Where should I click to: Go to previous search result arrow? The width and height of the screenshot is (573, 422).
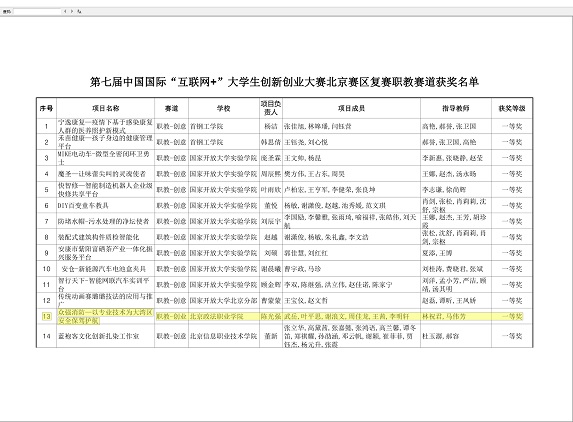click(x=65, y=11)
